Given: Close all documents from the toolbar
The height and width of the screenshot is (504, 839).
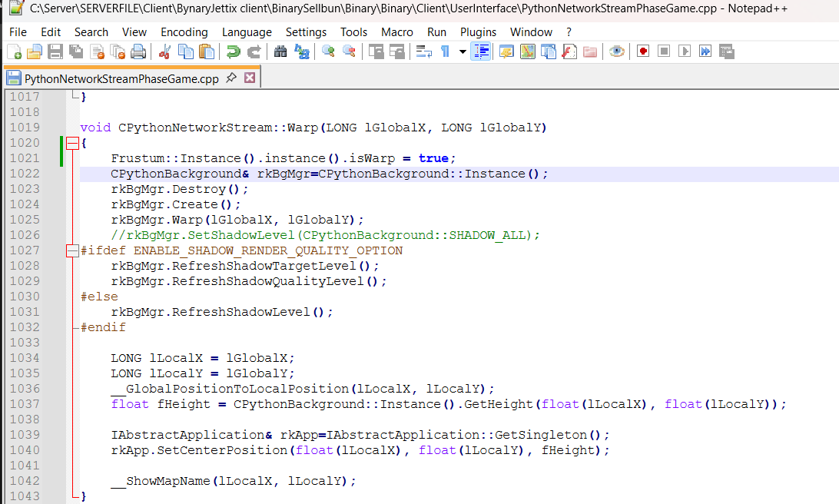Looking at the screenshot, I should [x=118, y=52].
